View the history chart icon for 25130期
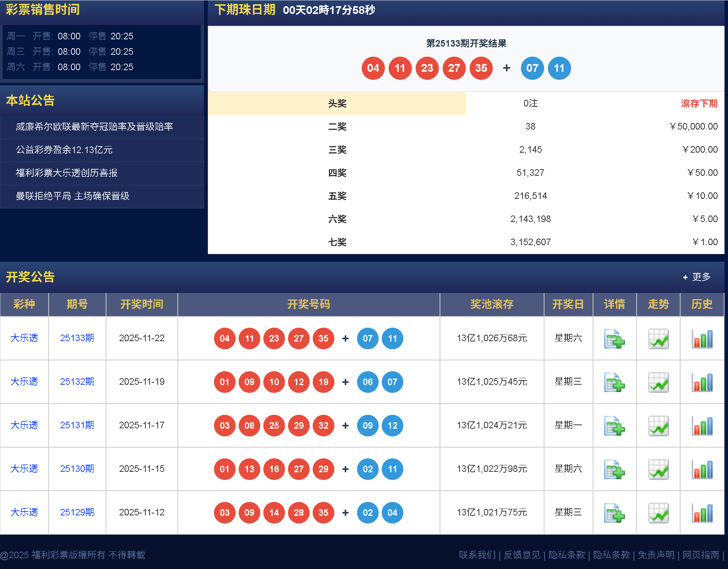The image size is (728, 569). click(702, 469)
